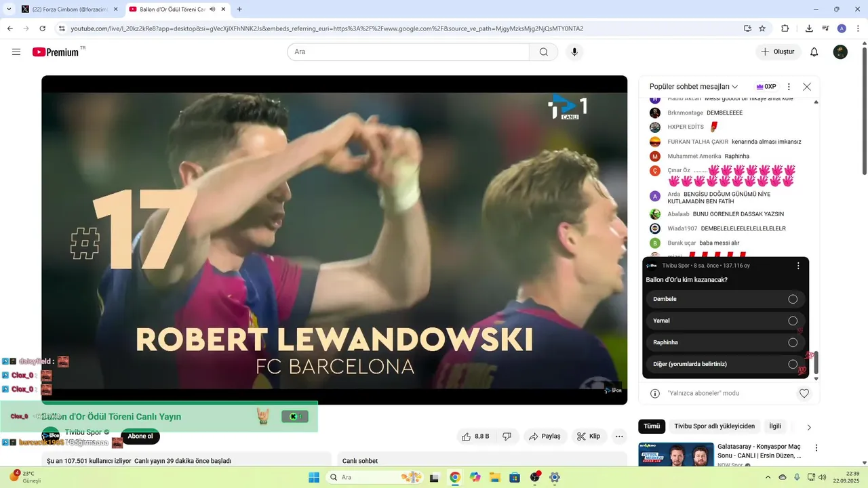868x488 pixels.
Task: Select the İlgili filter chip
Action: 775,426
